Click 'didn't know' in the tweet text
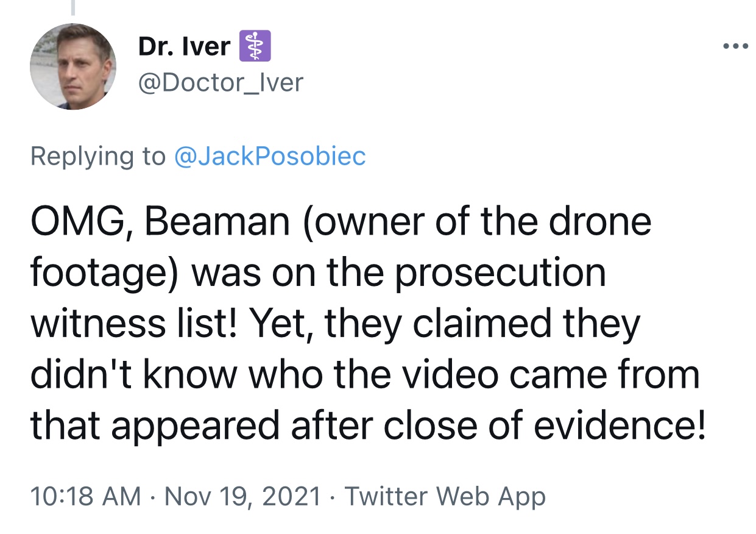756x534 pixels. (133, 376)
